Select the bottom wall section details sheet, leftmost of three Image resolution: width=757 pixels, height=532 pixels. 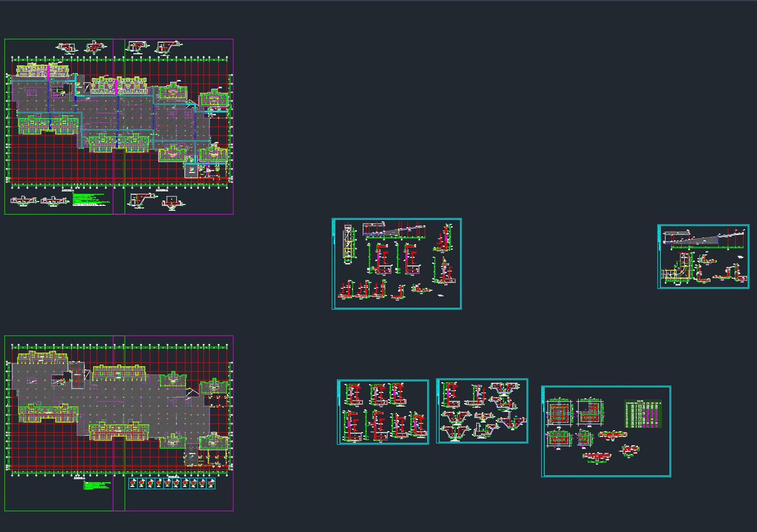click(383, 412)
